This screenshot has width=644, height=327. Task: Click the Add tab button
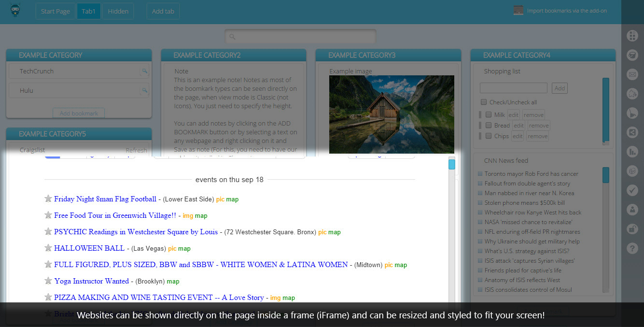pyautogui.click(x=163, y=11)
